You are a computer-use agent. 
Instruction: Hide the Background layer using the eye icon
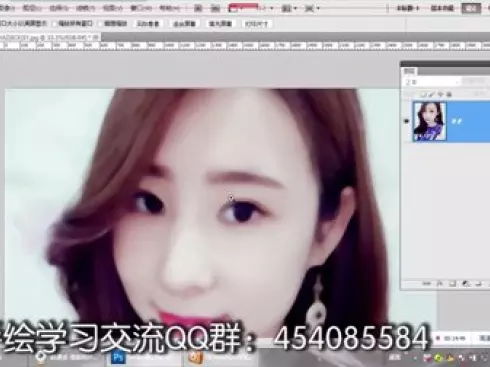tap(406, 121)
